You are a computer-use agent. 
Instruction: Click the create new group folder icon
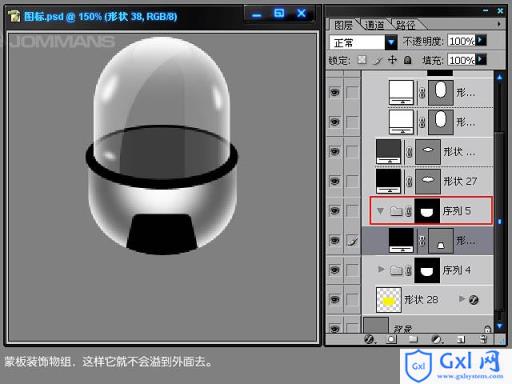[413, 339]
